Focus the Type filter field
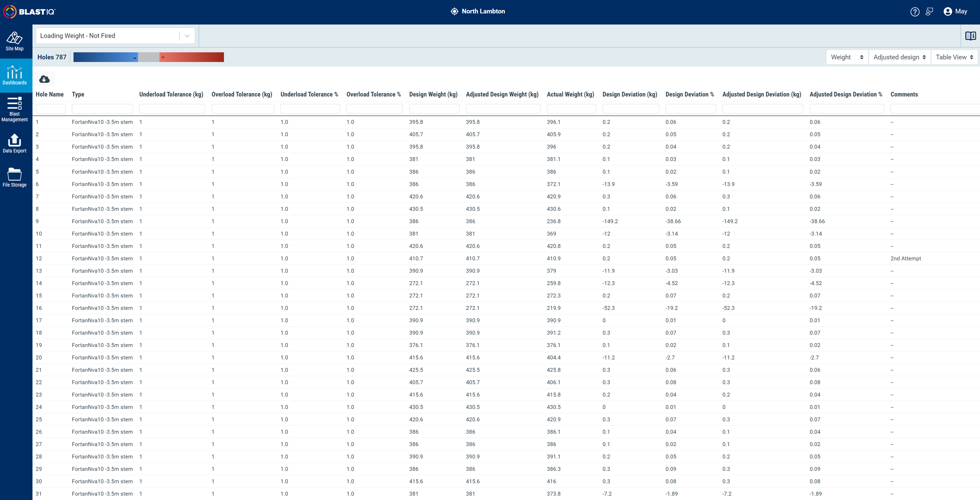Screen dimensions: 980x500 click(102, 109)
